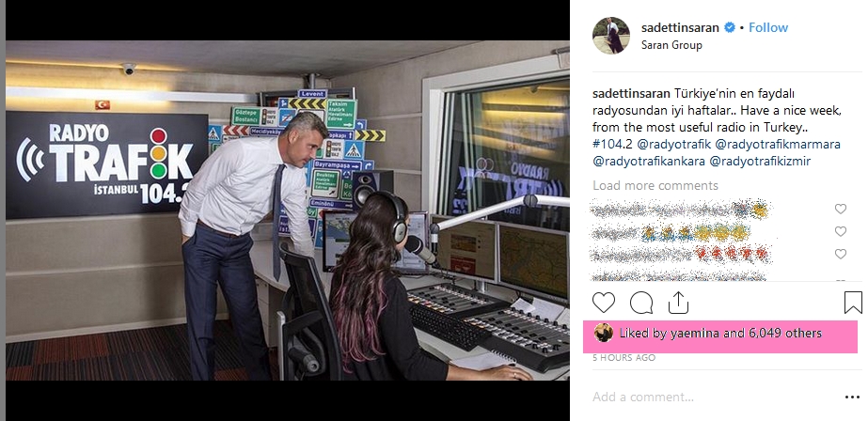Open @radyotrafikmarmara mention
Image resolution: width=868 pixels, height=421 pixels.
[778, 145]
